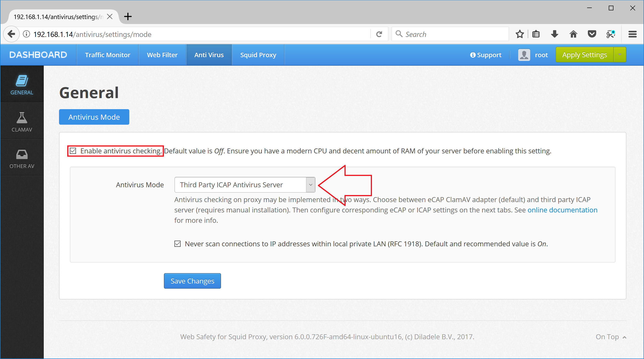This screenshot has width=644, height=359.
Task: Open the GENERAL sidebar section
Action: coord(22,84)
